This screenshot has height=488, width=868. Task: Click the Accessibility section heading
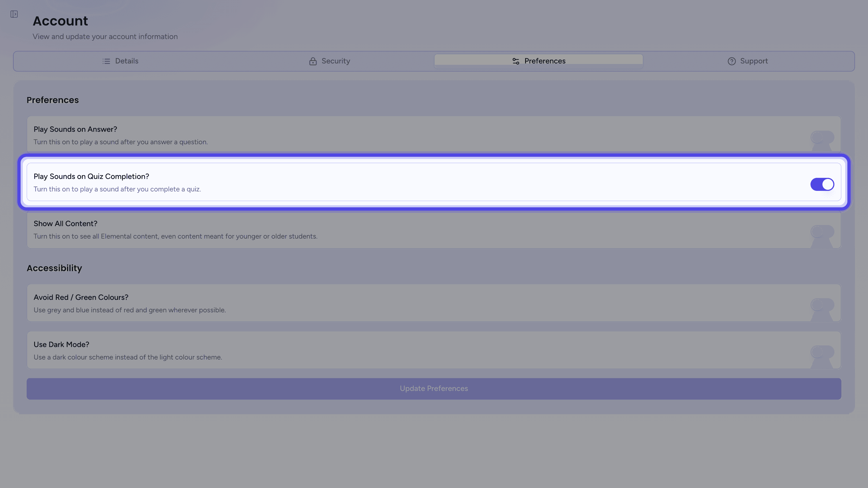click(54, 268)
